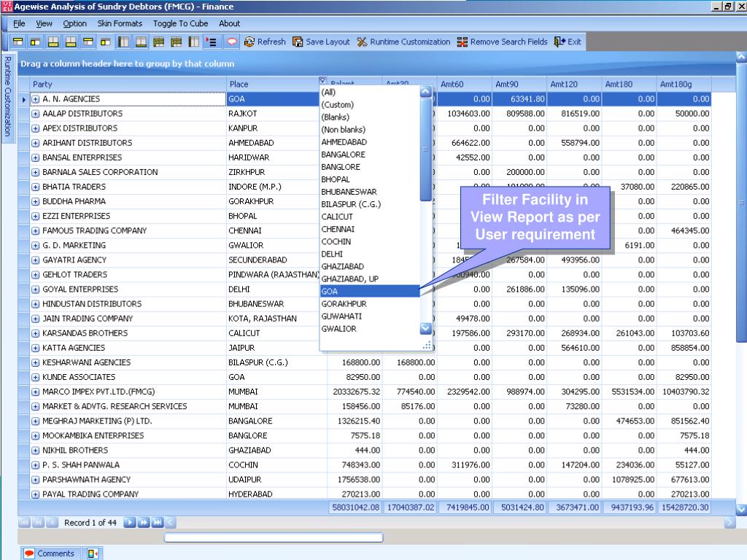Viewport: 747px width, 560px height.
Task: Expand the NIKHIL BROTHERS row
Action: [35, 451]
